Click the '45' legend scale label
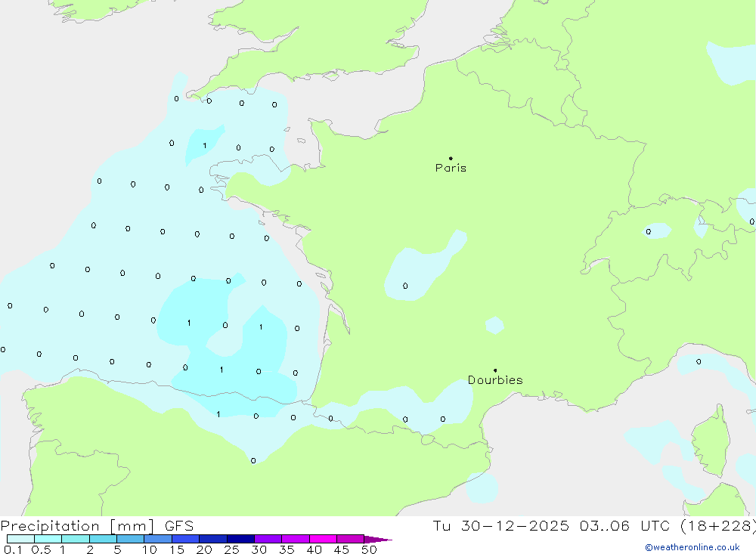Image resolution: width=756 pixels, height=554 pixels. [342, 549]
